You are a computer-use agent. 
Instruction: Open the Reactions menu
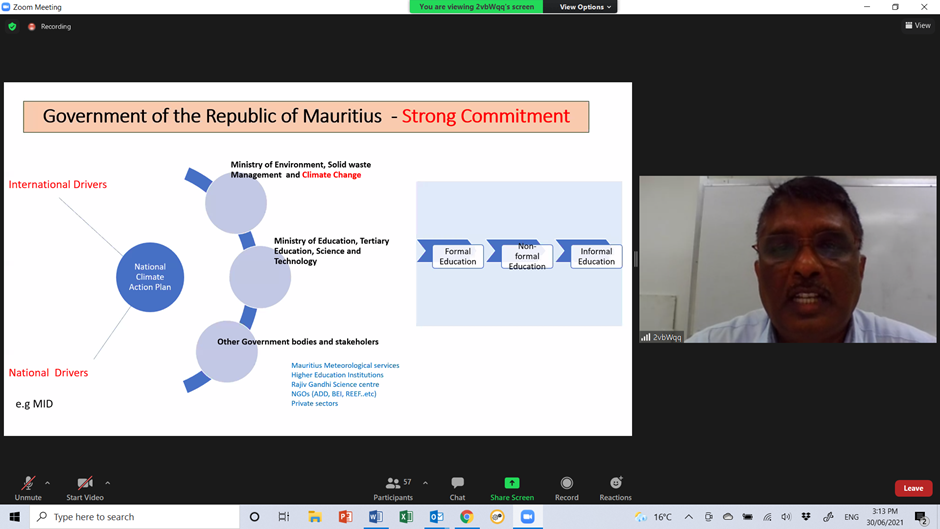[x=615, y=487]
